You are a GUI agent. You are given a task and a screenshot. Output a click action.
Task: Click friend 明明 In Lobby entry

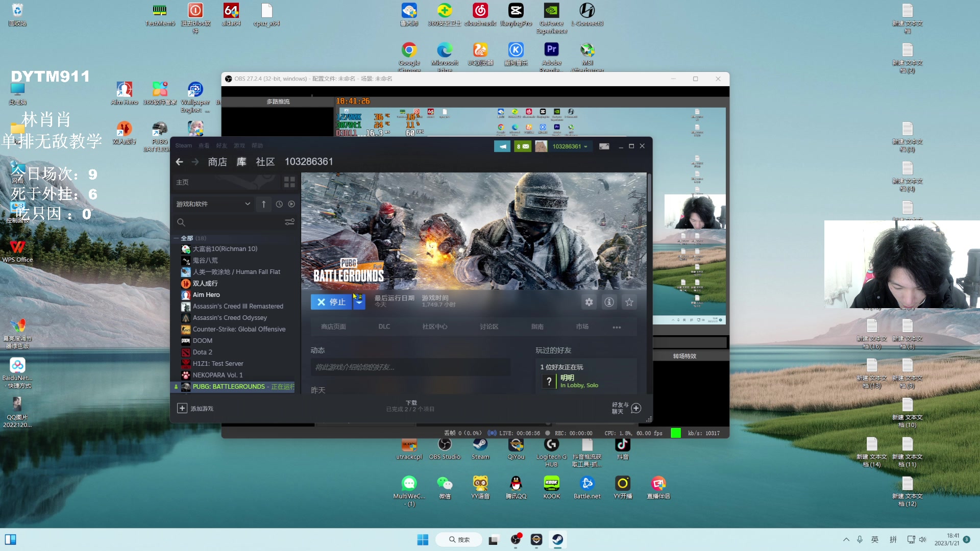[586, 381]
